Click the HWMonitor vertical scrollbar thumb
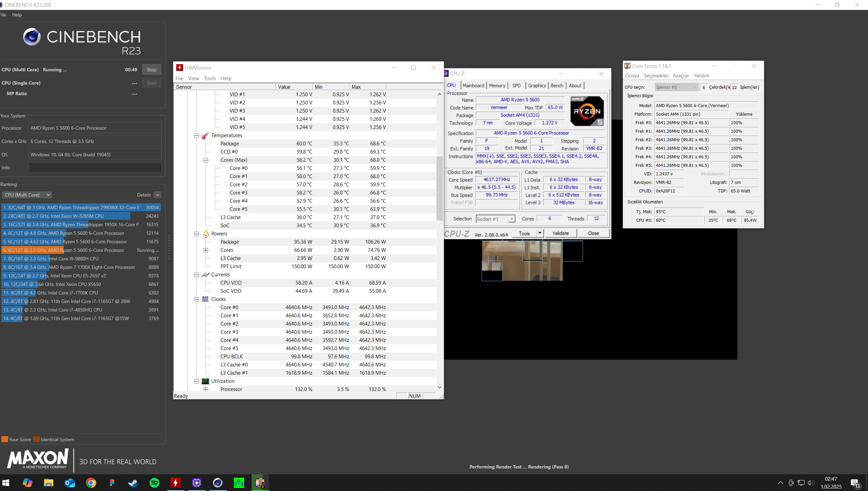Screen dimensions: 868x491 click(439, 188)
